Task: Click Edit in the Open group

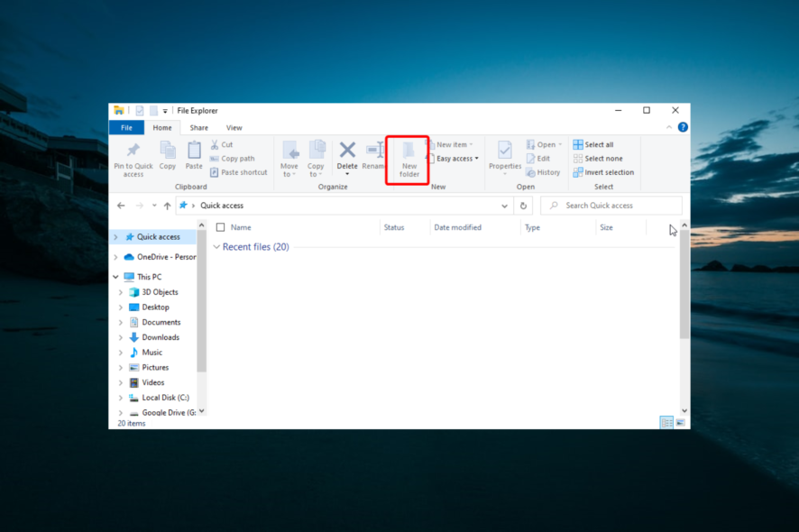Action: point(538,159)
